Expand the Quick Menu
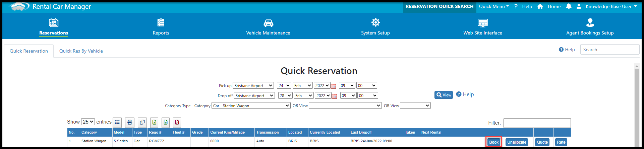The height and width of the screenshot is (149, 644). coord(493,6)
